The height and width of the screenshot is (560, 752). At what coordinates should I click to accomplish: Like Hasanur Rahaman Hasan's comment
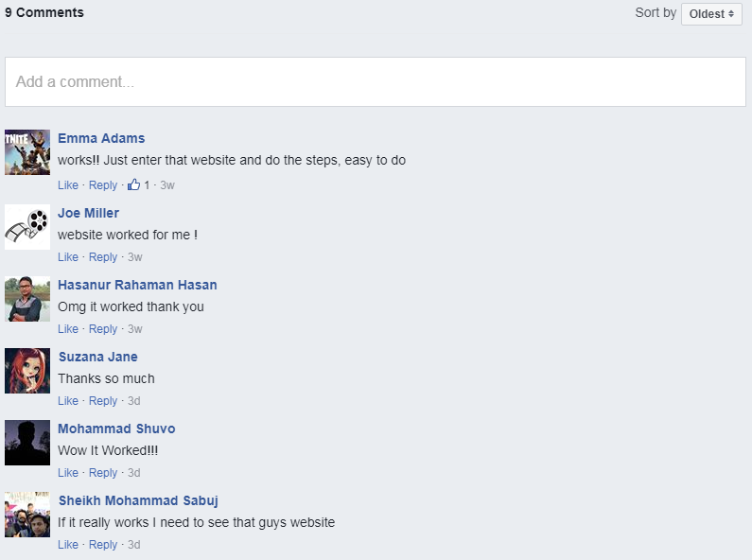(68, 329)
